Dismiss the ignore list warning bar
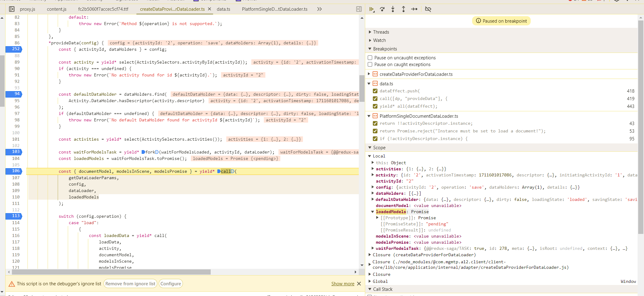This screenshot has width=644, height=296. (x=359, y=284)
